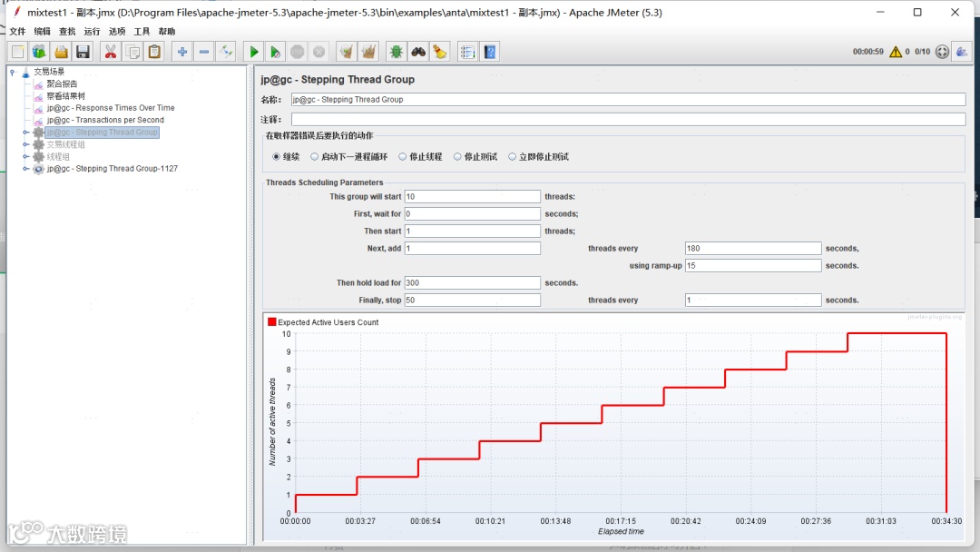The width and height of the screenshot is (980, 552).
Task: Select 察看结果树 in the tree
Action: tap(65, 96)
